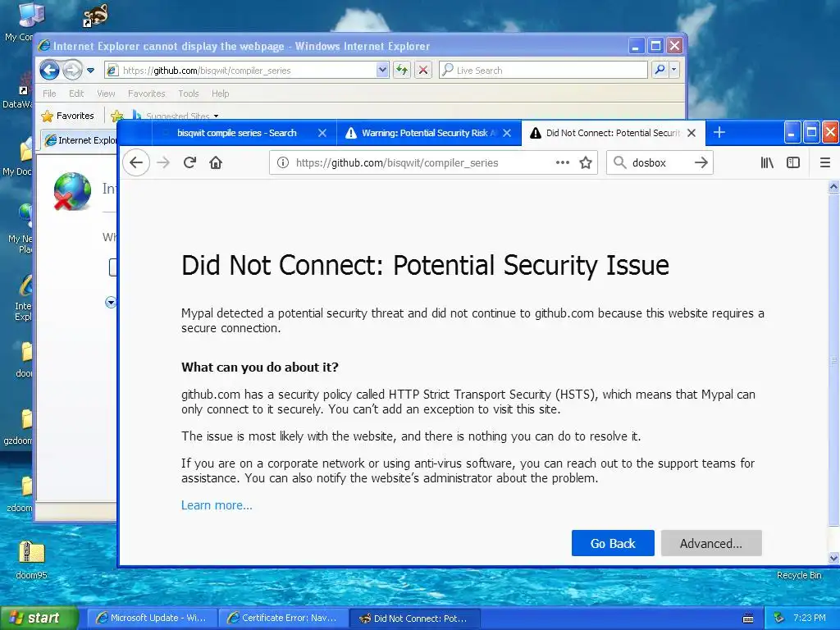Expand IE recent pages dropdown arrow
840x630 pixels.
click(90, 71)
